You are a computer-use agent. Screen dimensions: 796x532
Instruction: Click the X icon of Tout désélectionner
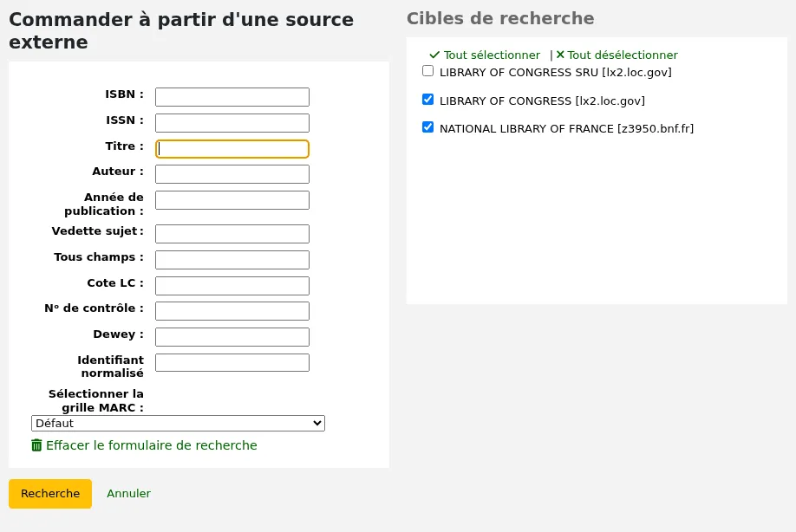[560, 55]
